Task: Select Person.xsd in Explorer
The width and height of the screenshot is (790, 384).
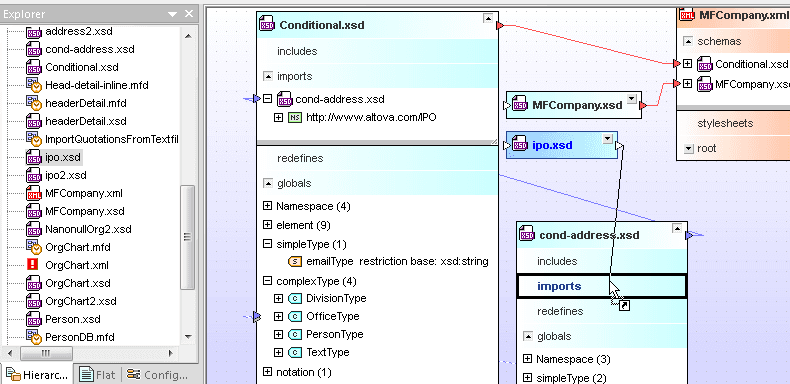Action: coord(73,319)
